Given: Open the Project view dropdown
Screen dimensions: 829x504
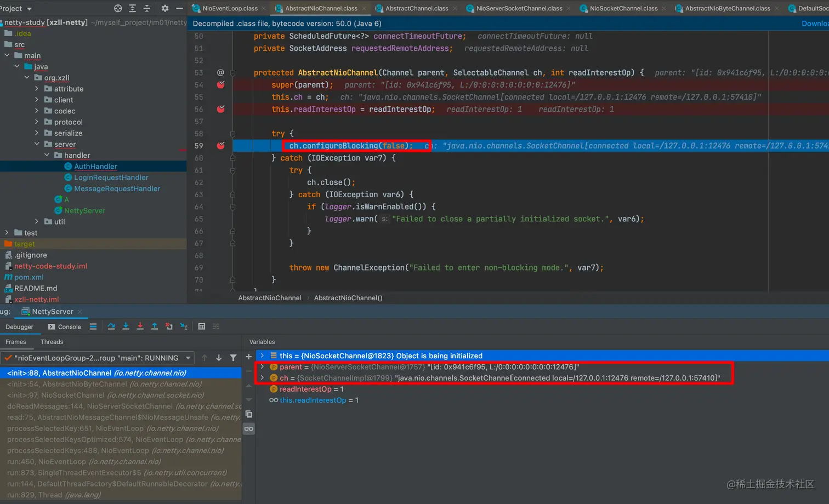Looking at the screenshot, I should point(16,8).
